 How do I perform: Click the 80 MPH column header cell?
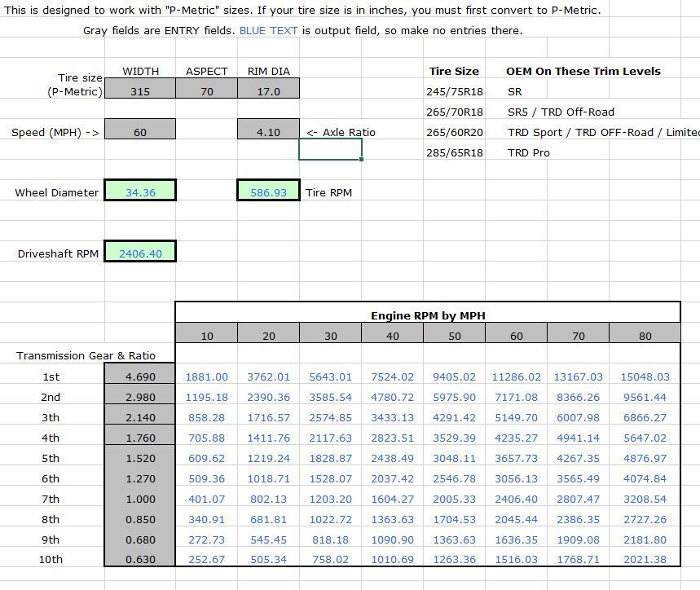tap(645, 335)
